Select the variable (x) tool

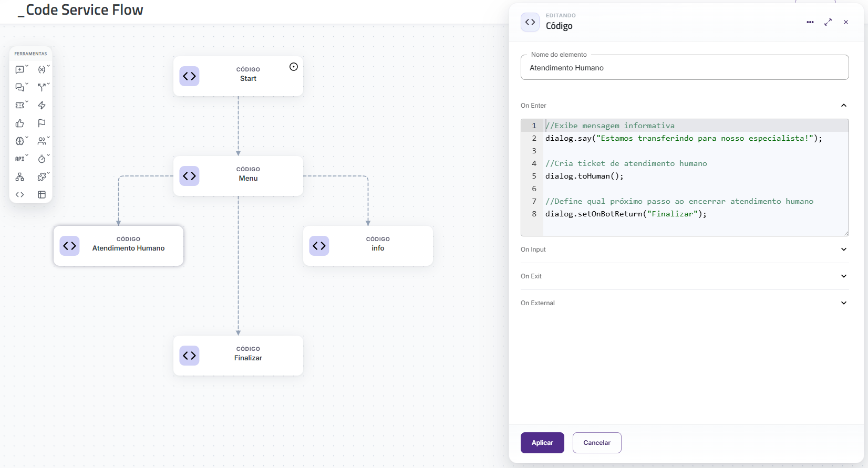pyautogui.click(x=42, y=69)
